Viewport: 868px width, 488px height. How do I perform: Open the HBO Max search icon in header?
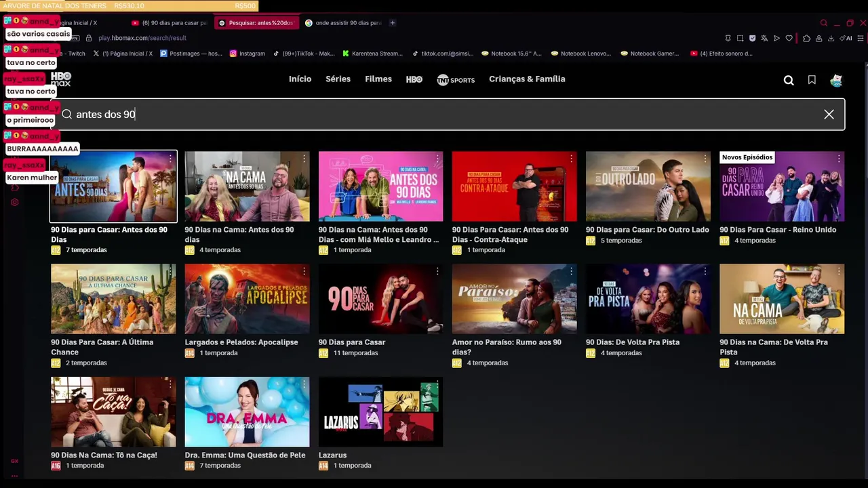(789, 80)
